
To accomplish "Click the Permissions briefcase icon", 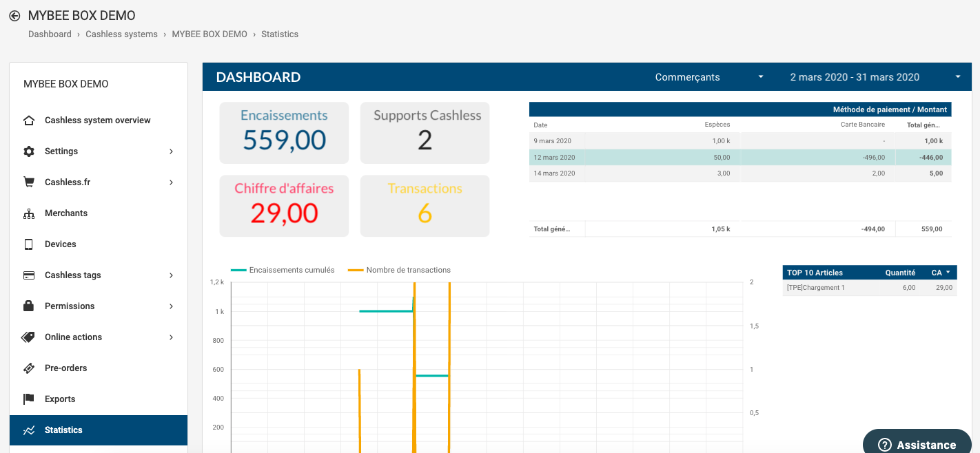I will coord(29,306).
